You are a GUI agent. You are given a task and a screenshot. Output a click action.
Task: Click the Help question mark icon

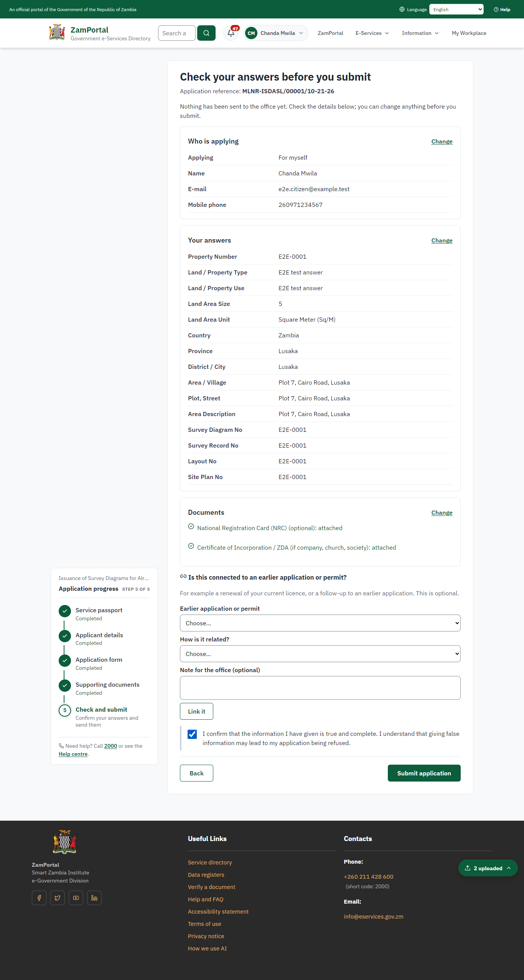(x=496, y=10)
